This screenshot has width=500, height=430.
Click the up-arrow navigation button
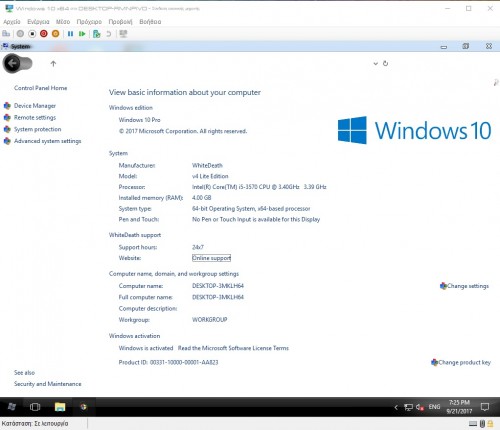pos(53,63)
